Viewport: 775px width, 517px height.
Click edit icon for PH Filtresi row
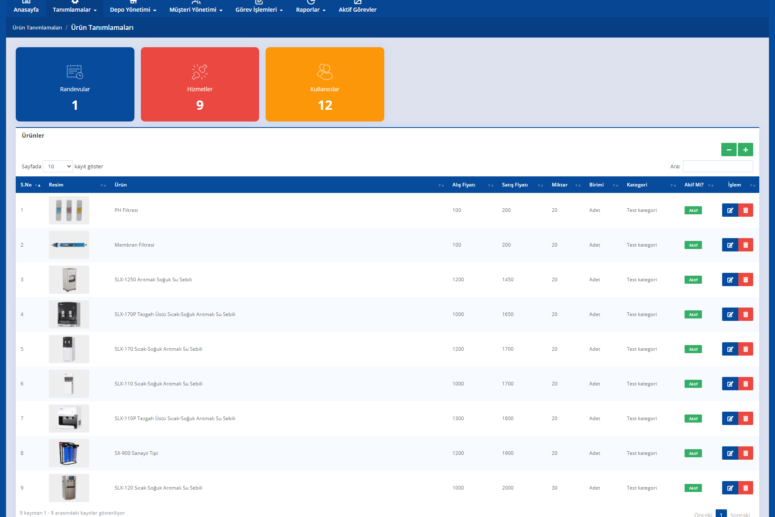click(729, 210)
